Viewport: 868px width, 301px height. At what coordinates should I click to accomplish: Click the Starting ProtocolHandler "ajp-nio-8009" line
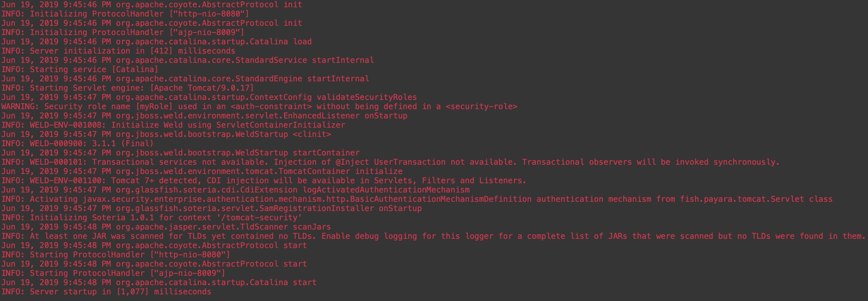pyautogui.click(x=113, y=273)
